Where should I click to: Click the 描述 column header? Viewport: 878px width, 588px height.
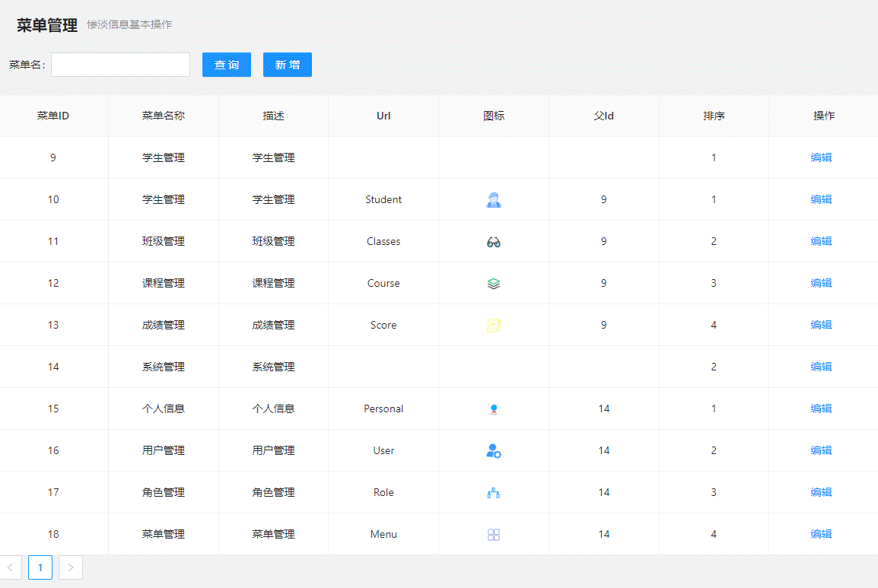tap(273, 116)
